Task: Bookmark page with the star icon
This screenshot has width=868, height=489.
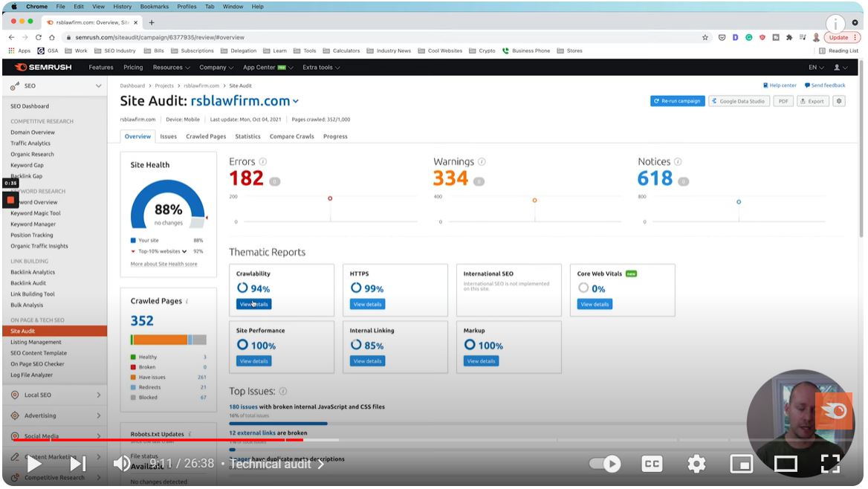Action: pyautogui.click(x=705, y=37)
